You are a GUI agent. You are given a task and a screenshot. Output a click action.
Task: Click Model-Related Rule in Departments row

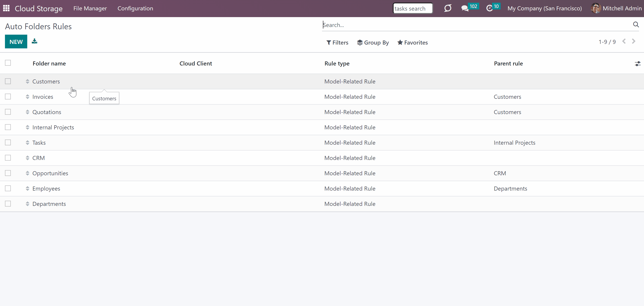[350, 204]
